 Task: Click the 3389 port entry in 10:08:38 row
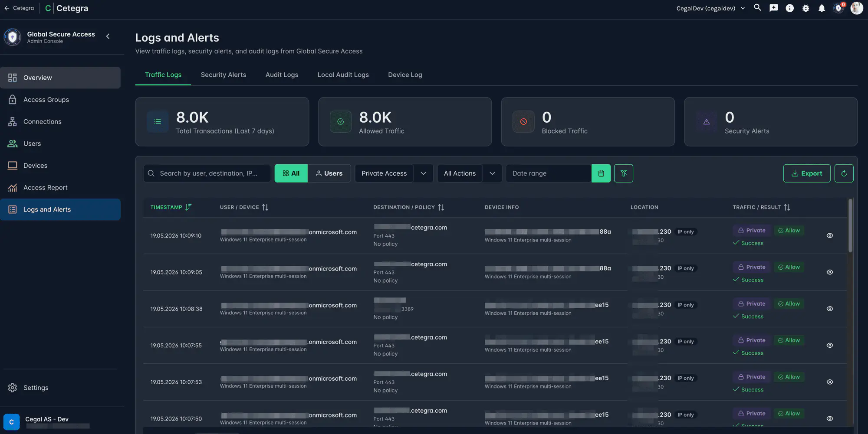407,309
